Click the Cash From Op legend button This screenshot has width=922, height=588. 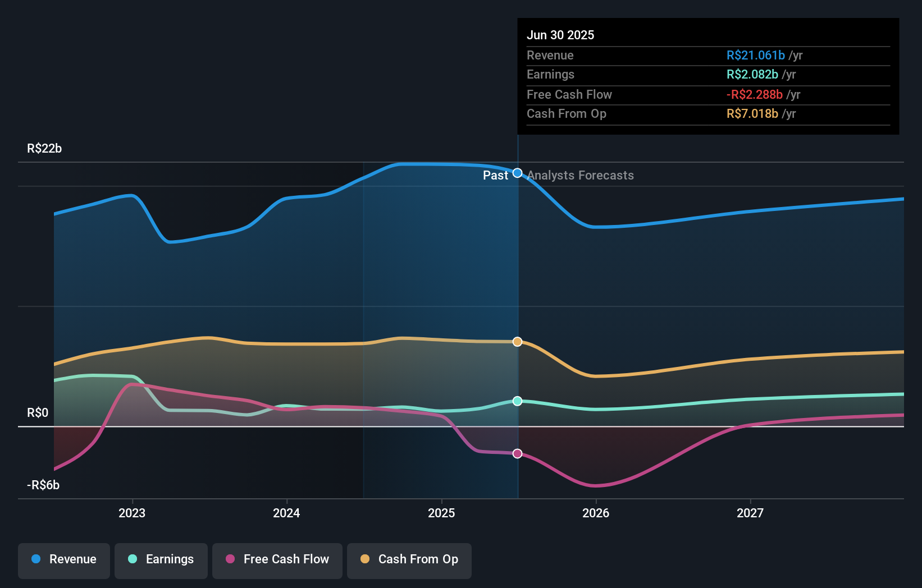[409, 561]
